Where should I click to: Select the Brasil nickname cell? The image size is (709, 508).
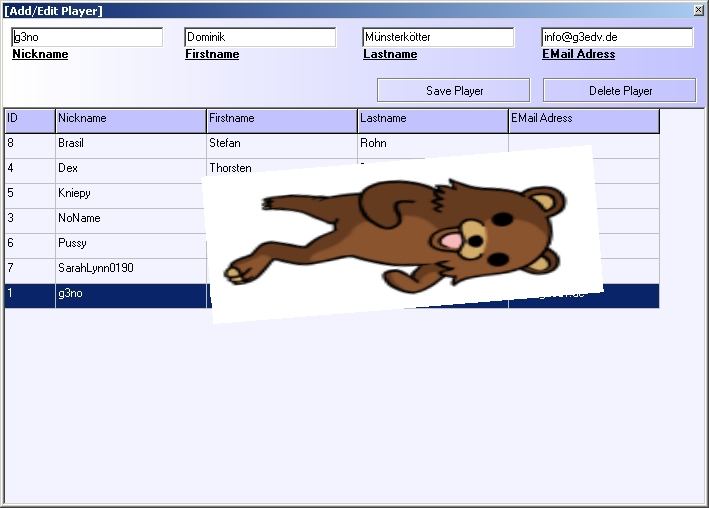point(131,146)
